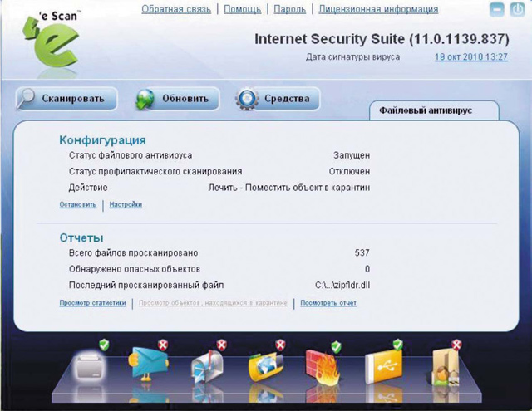Open the Privacy Control user folder icon
This screenshot has height=411, width=532.
(446, 367)
